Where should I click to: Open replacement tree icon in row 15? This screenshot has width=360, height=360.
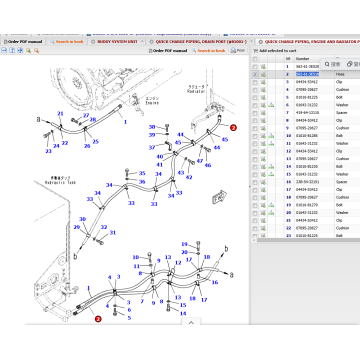[x=272, y=174]
